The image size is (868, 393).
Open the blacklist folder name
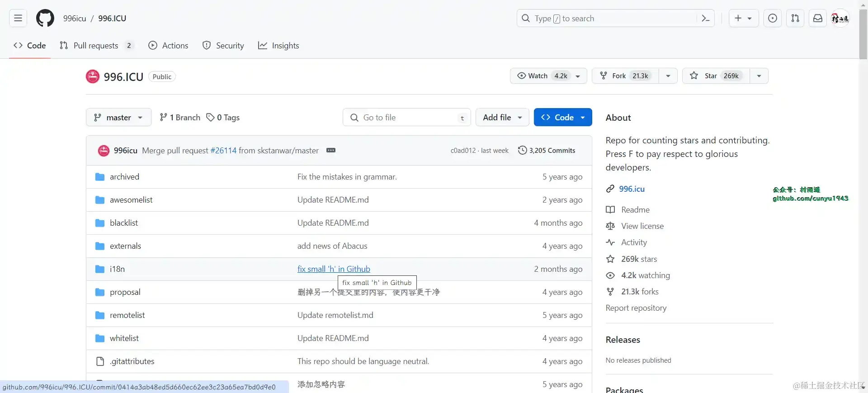tap(124, 223)
